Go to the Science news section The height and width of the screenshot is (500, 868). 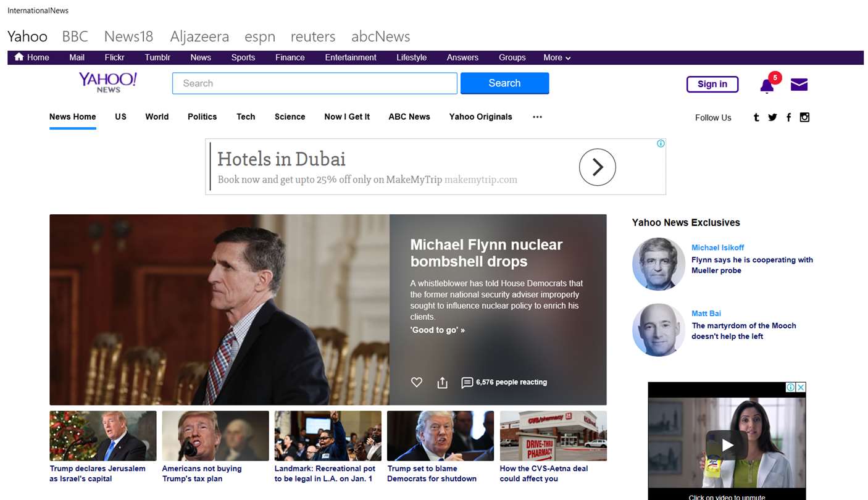point(290,117)
